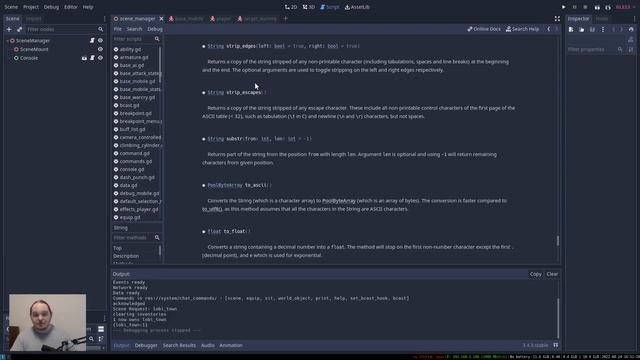Open the Audio bottom panel

(x=208, y=345)
